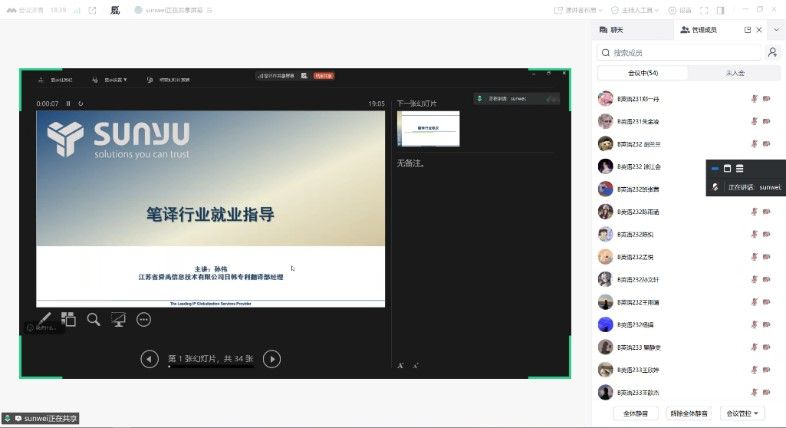Restart the presentation timer
The image size is (786, 428).
80,103
